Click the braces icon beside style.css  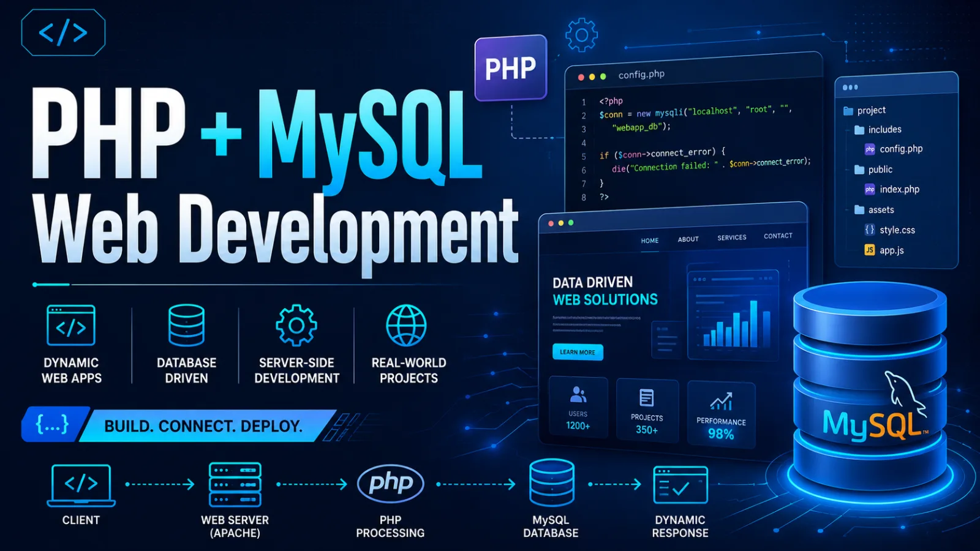coord(870,230)
